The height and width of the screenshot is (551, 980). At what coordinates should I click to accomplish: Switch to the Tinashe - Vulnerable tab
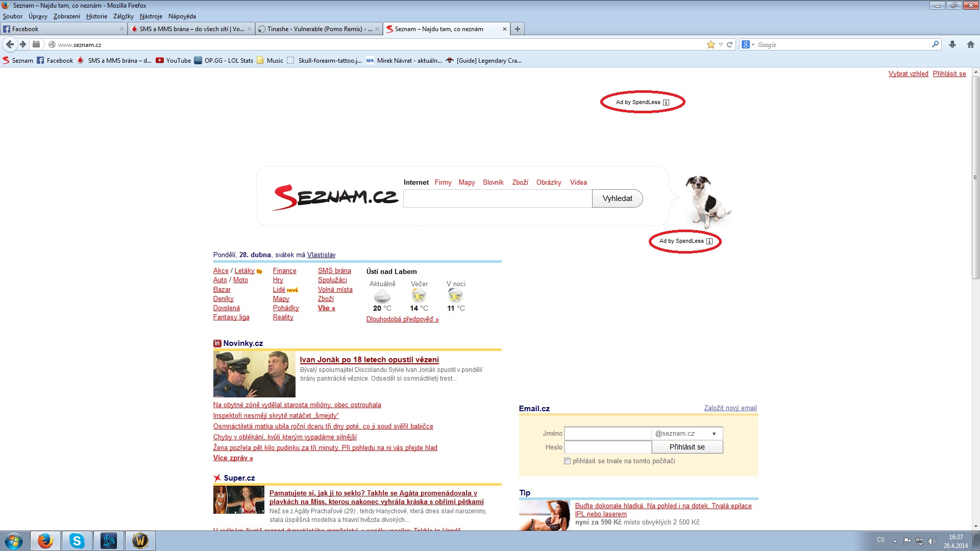point(319,29)
